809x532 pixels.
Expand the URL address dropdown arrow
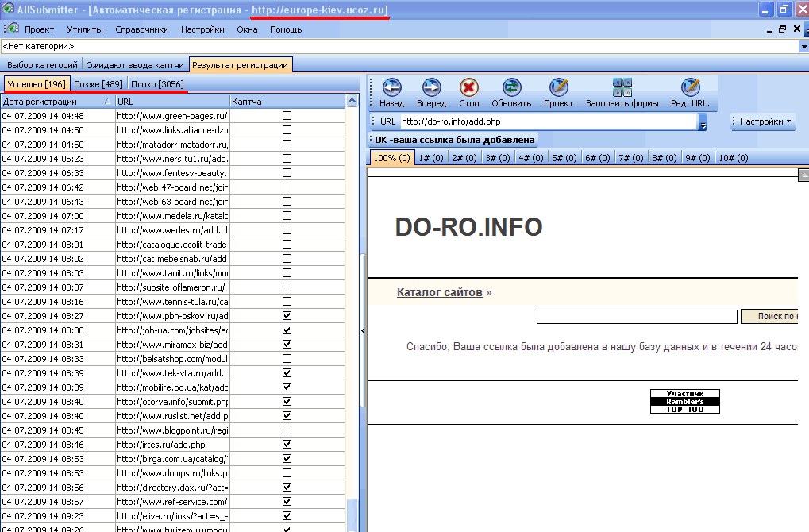click(x=703, y=122)
